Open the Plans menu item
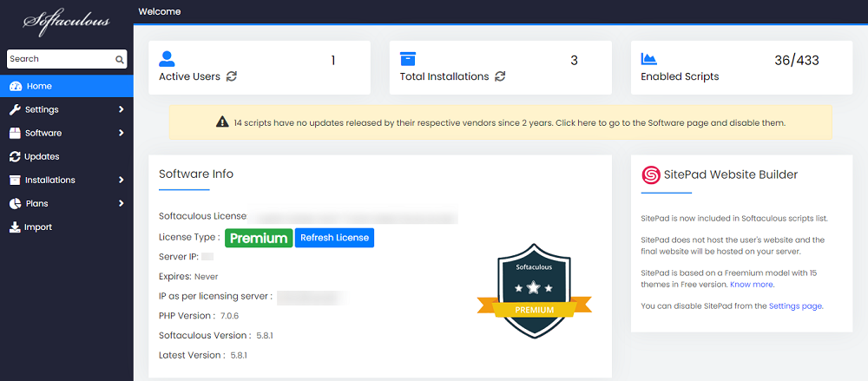Screen dimensions: 868x381 67,204
